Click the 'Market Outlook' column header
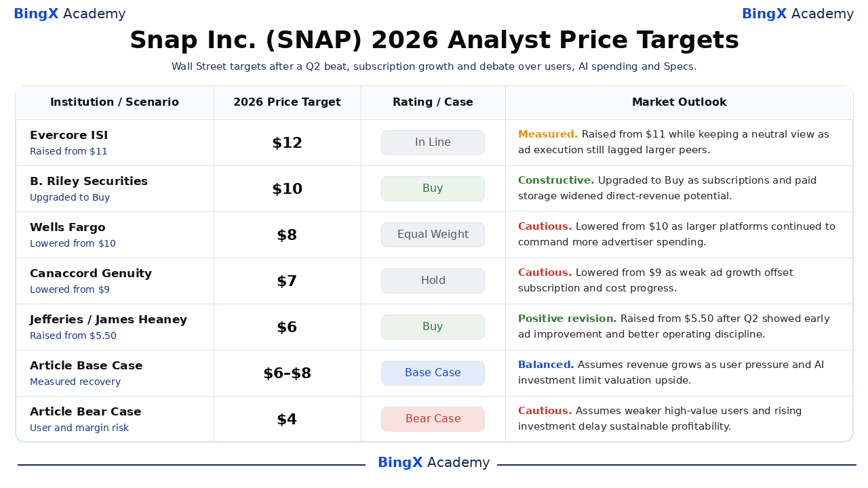868x488 pixels. pos(679,102)
